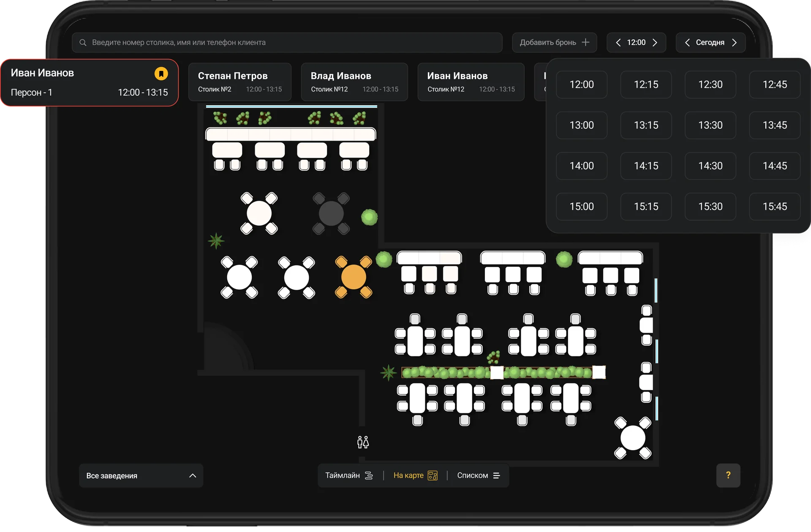Open help with the yellow question mark
This screenshot has width=811, height=532.
728,475
